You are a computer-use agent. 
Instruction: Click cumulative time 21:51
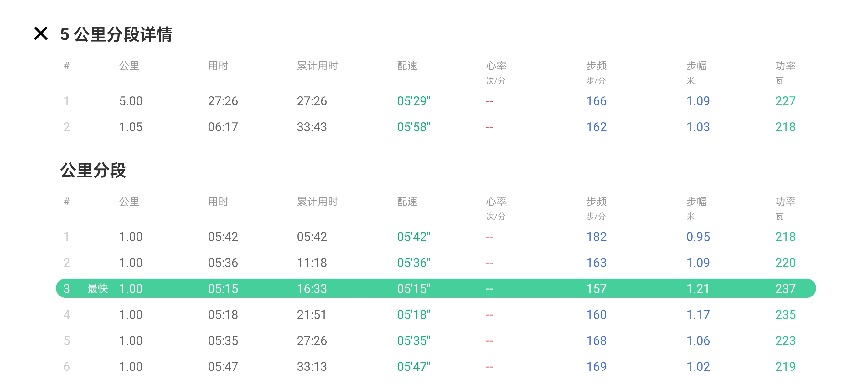(x=312, y=314)
